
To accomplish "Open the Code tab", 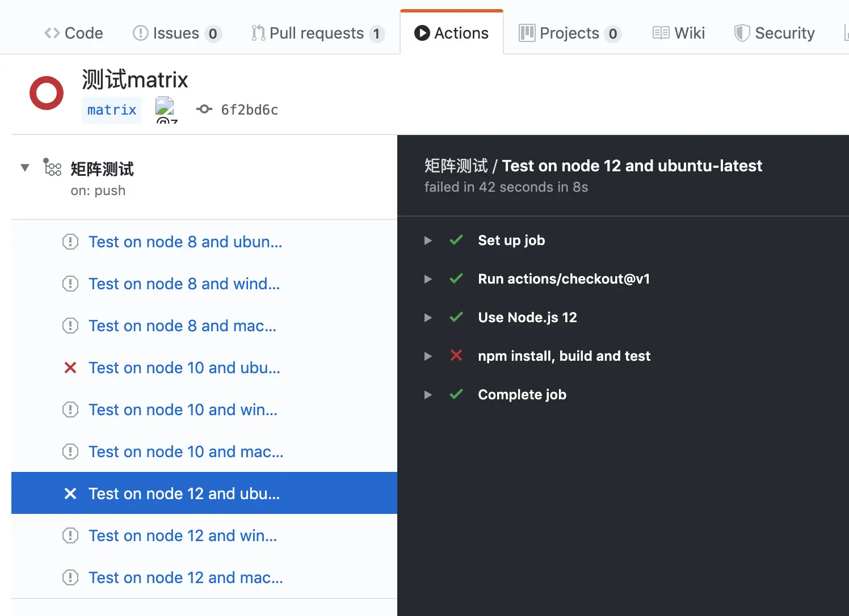I will (x=74, y=33).
